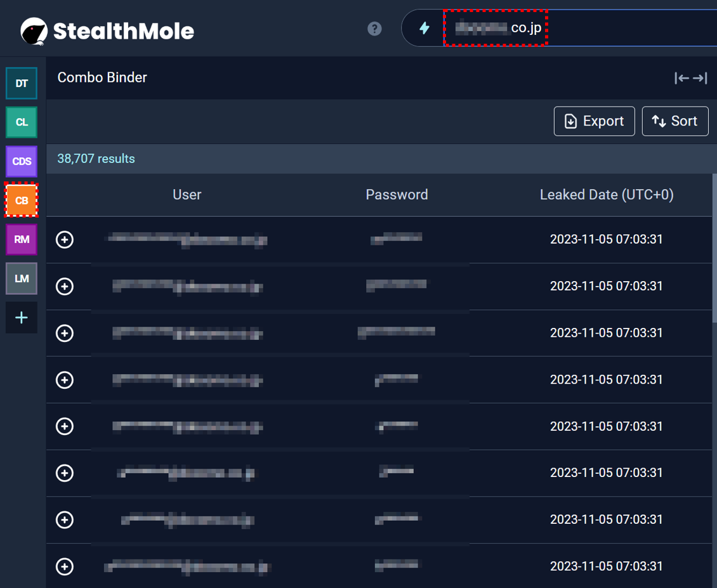Open the Sort options

pos(674,121)
